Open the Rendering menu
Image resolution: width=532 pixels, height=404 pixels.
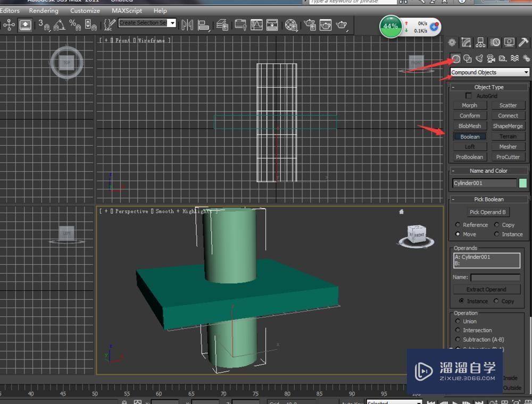coord(44,11)
